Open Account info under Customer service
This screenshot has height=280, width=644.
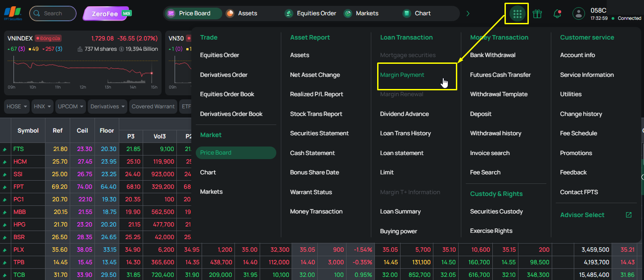(577, 55)
